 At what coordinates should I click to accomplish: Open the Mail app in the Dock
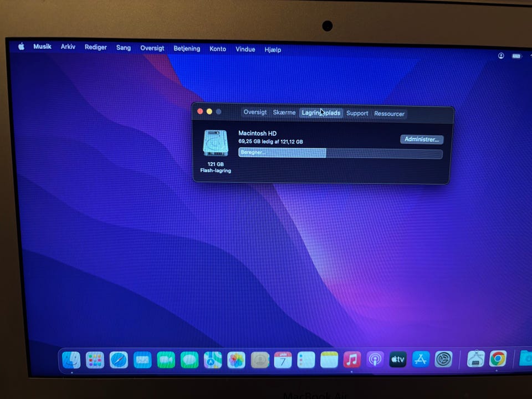(x=142, y=360)
